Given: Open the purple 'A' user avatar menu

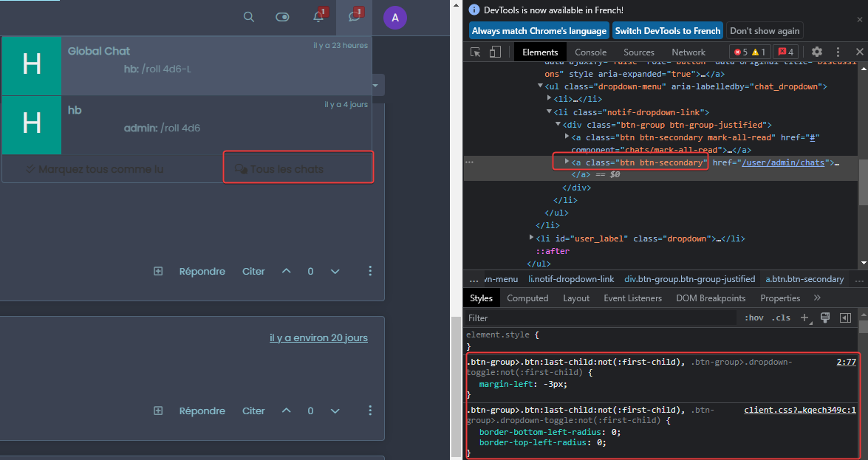Looking at the screenshot, I should [x=395, y=17].
